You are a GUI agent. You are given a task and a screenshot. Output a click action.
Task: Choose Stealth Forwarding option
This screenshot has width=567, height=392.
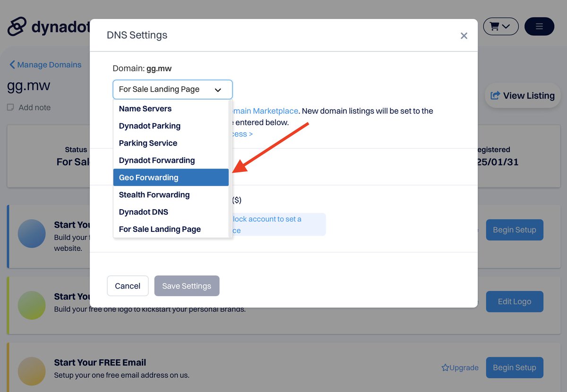point(171,195)
